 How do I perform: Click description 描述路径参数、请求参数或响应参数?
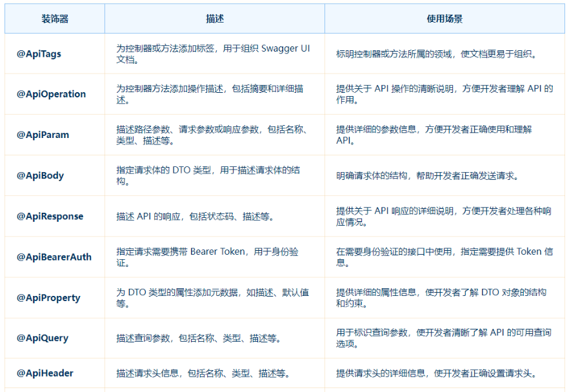click(x=212, y=135)
